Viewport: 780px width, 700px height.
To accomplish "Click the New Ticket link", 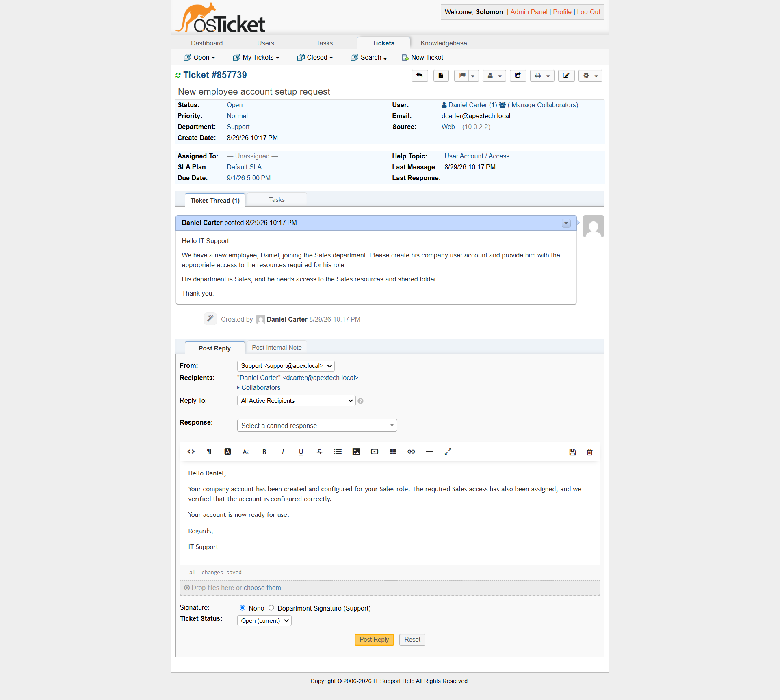I will (x=422, y=58).
